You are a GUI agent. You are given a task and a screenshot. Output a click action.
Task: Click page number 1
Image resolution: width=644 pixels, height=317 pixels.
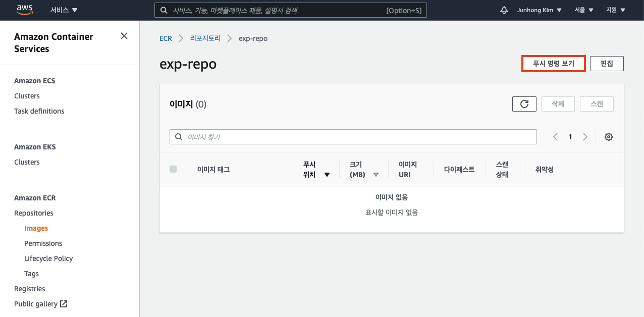(x=570, y=137)
